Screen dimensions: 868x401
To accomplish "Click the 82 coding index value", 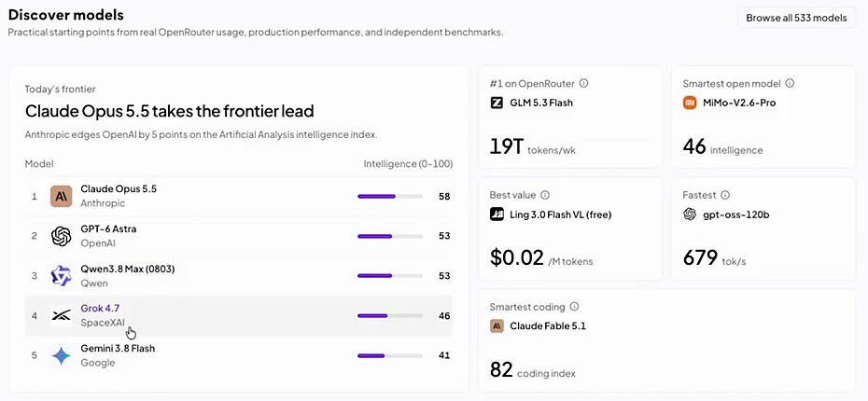I will 533,370.
